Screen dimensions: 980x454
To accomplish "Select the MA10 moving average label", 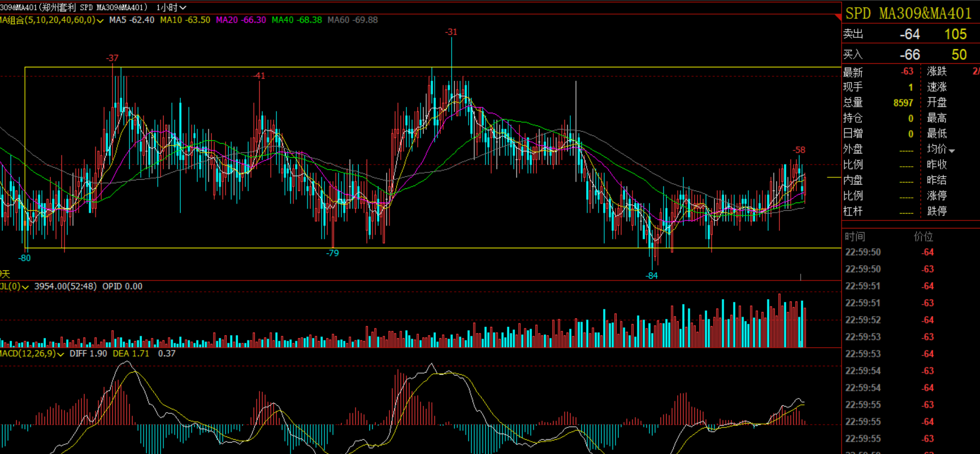I will pyautogui.click(x=185, y=20).
